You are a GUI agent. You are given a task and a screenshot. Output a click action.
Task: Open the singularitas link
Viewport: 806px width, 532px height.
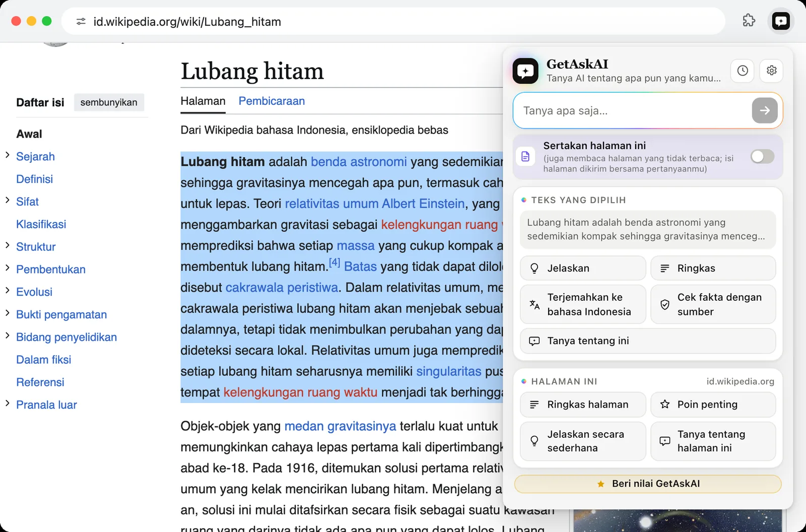point(449,371)
